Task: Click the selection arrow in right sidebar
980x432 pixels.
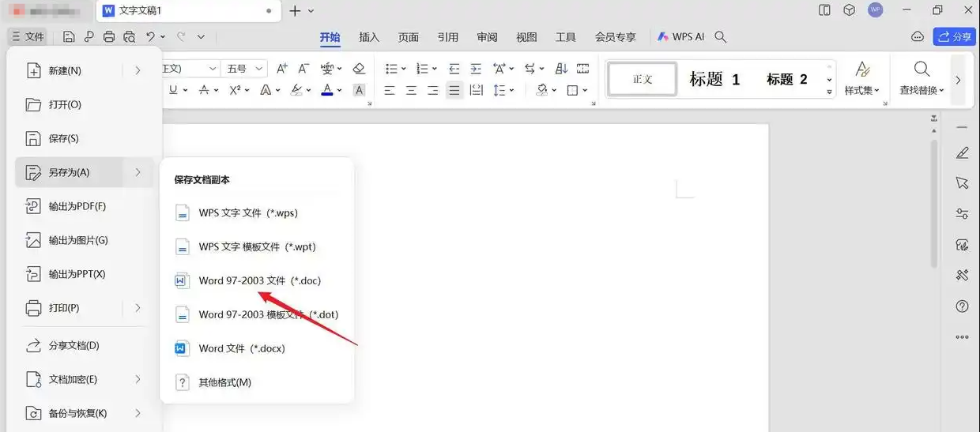Action: tap(962, 182)
